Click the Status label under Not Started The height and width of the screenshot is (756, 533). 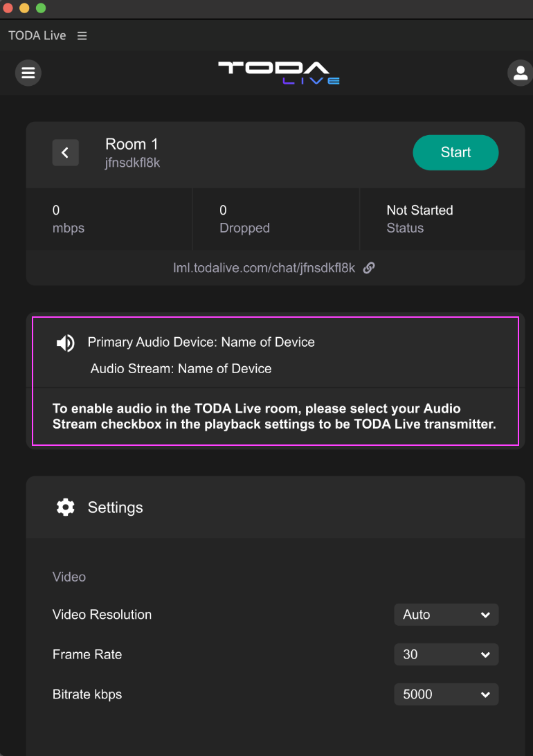pyautogui.click(x=405, y=228)
